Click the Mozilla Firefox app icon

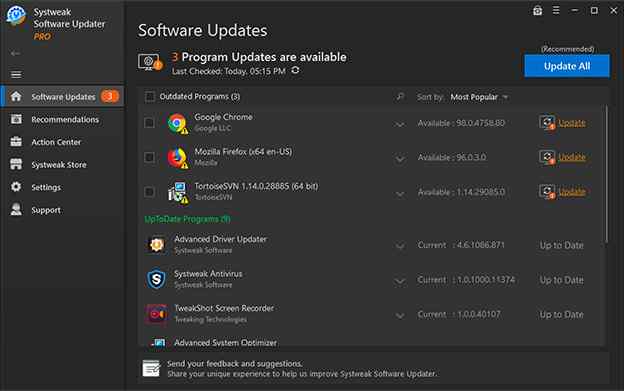[177, 158]
